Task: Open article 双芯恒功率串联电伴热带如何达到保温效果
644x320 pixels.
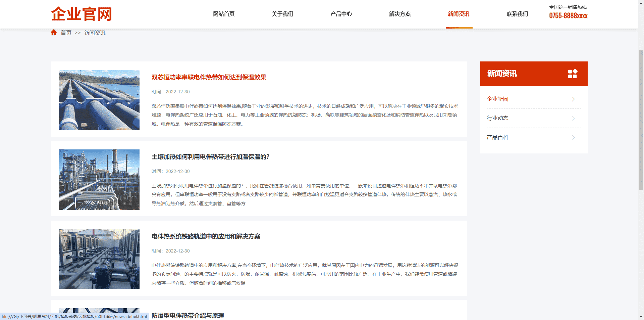Action: pyautogui.click(x=209, y=77)
